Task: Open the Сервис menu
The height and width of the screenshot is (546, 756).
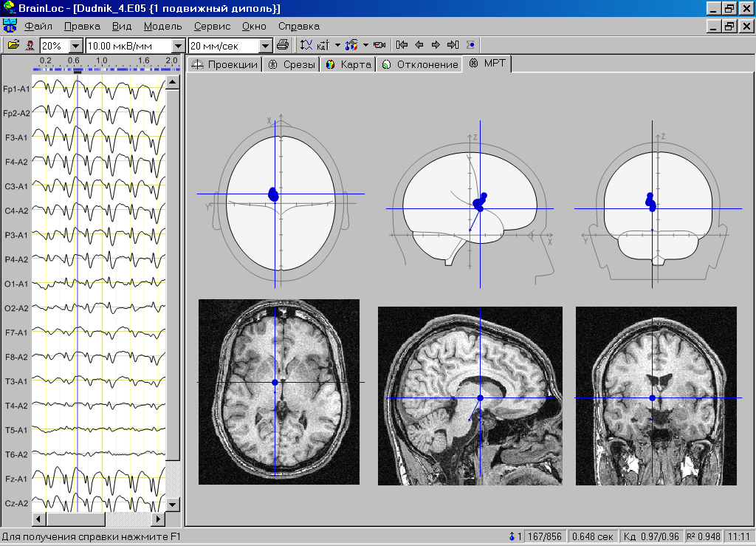Action: (x=212, y=26)
